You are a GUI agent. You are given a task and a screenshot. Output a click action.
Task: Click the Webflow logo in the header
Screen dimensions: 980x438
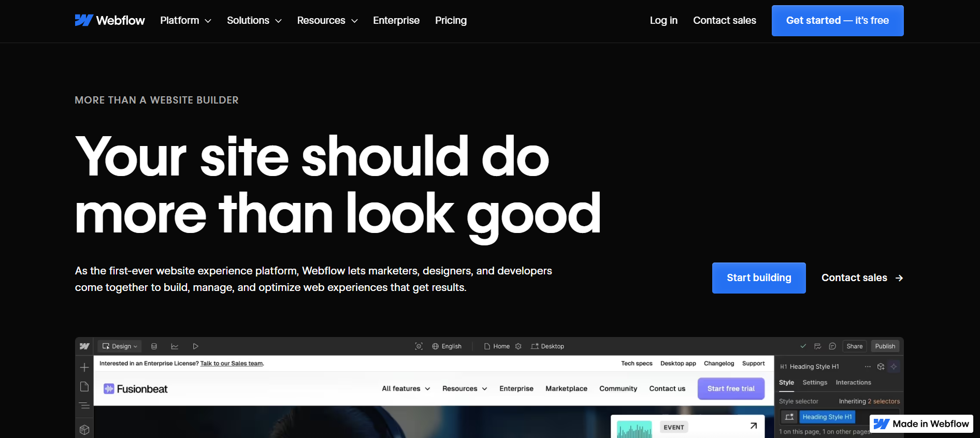point(110,20)
